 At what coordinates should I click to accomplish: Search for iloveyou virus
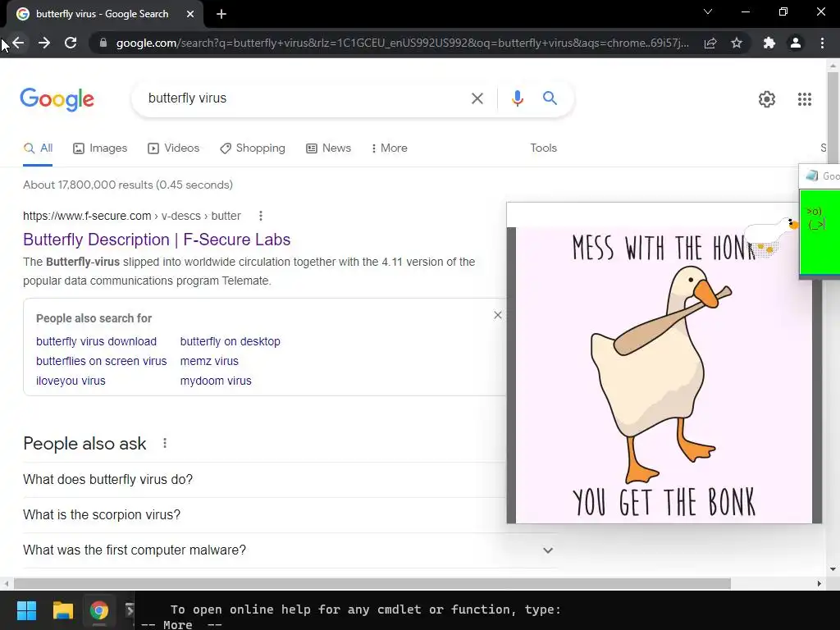point(71,381)
